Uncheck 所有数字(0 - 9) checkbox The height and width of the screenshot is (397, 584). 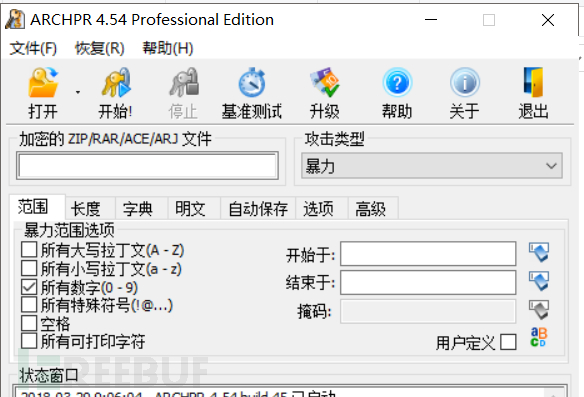(29, 287)
